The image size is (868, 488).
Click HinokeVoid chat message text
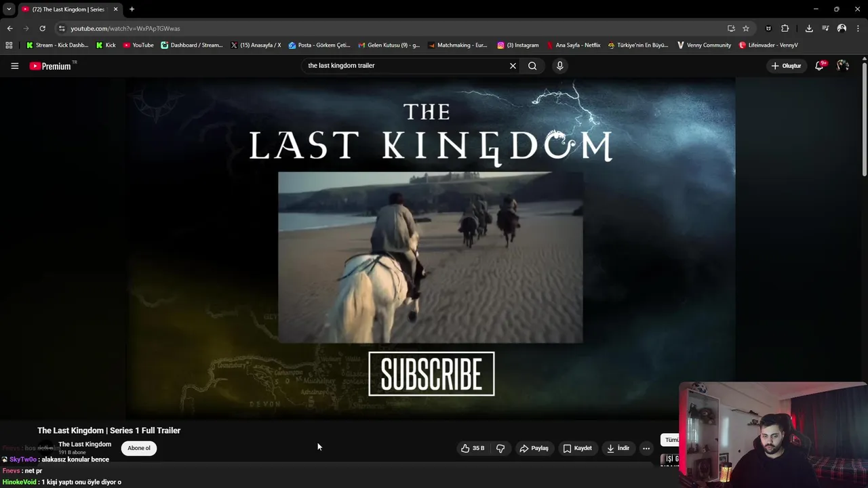pos(81,482)
